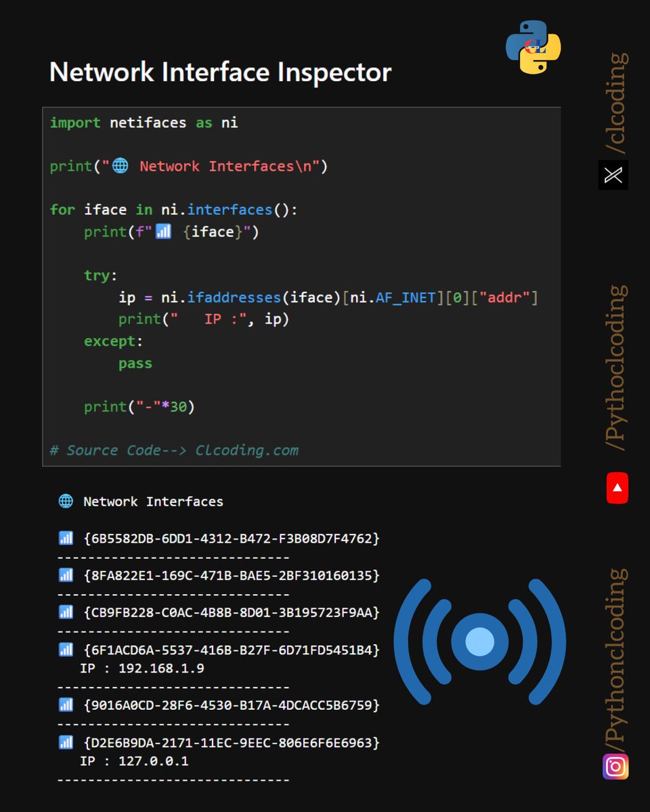This screenshot has width=650, height=812.
Task: Click the 'for iface in ni.interfaces():' line
Action: pyautogui.click(x=174, y=210)
